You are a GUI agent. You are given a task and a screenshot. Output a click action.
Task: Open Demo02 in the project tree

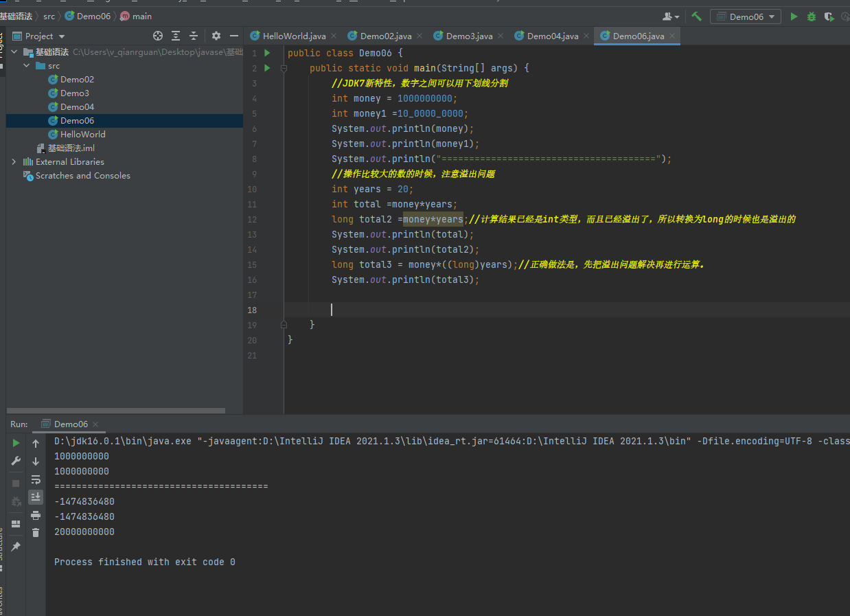77,80
